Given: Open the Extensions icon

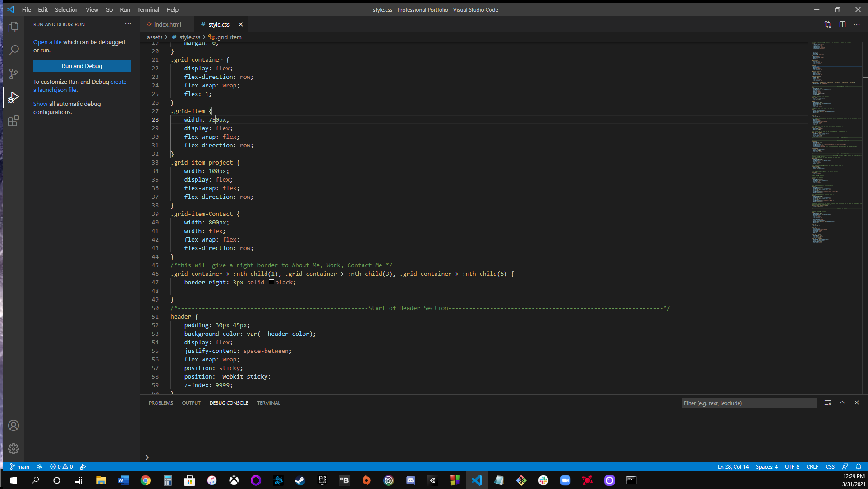Looking at the screenshot, I should (14, 120).
